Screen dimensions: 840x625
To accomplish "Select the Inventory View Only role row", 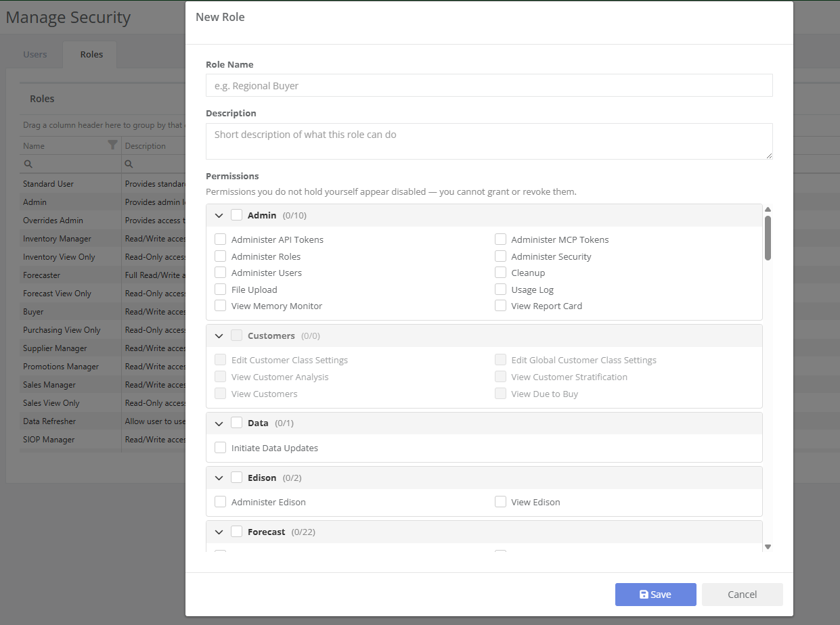I will [x=102, y=257].
